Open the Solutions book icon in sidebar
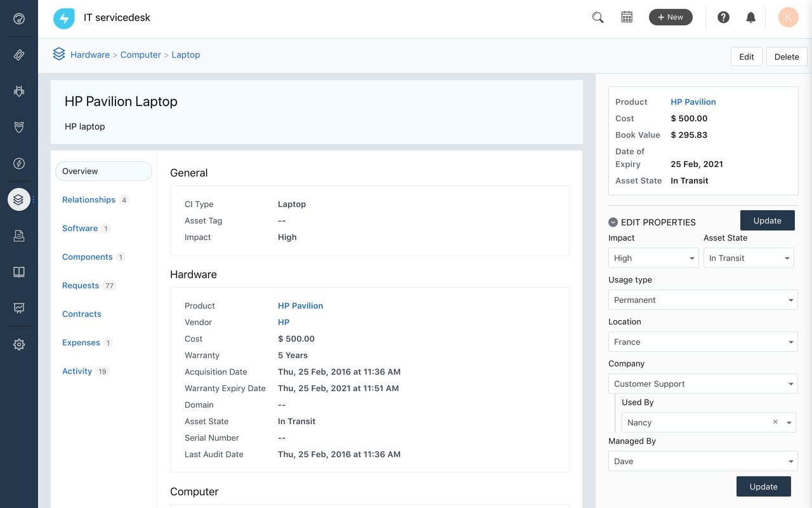This screenshot has height=508, width=812. tap(19, 272)
